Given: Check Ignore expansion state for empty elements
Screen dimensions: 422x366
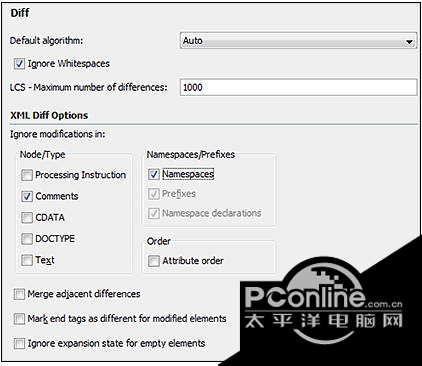Looking at the screenshot, I should coord(19,343).
